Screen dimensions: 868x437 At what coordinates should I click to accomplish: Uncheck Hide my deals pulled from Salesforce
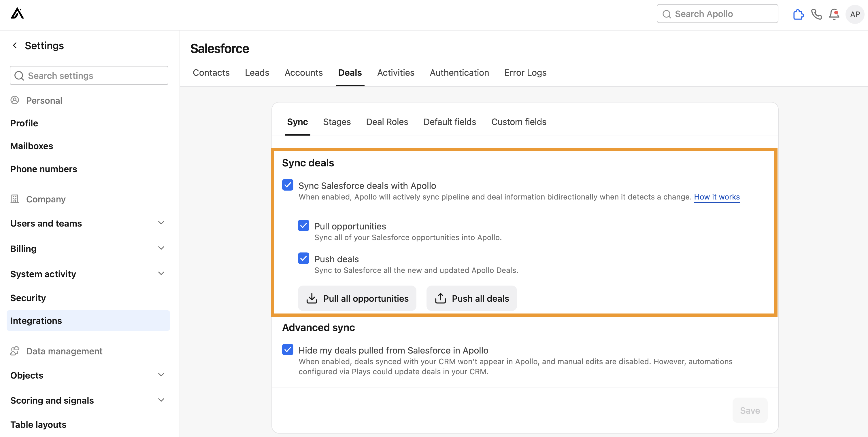coord(287,349)
